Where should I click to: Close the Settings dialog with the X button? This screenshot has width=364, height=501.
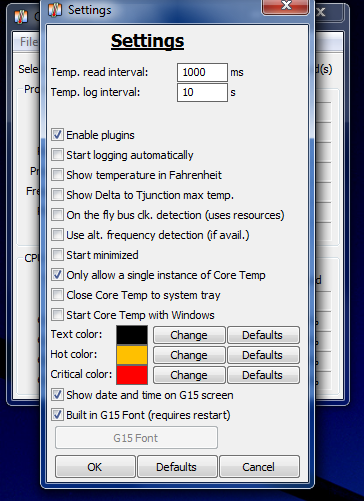coord(286,7)
